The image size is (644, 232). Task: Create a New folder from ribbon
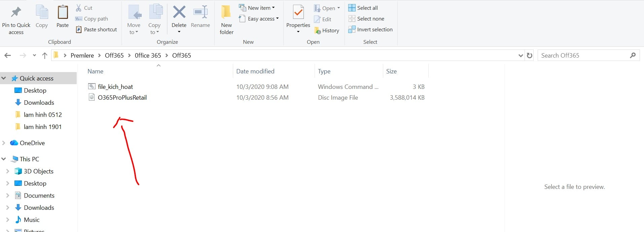[x=226, y=20]
